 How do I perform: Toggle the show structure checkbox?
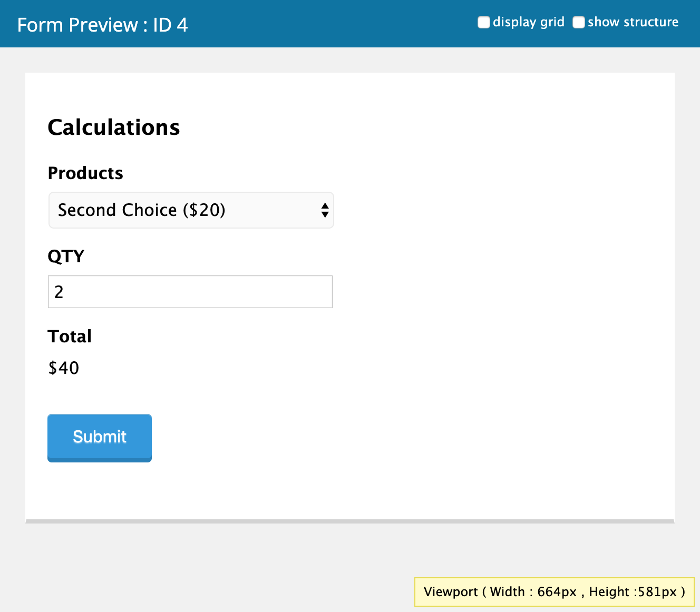point(578,22)
